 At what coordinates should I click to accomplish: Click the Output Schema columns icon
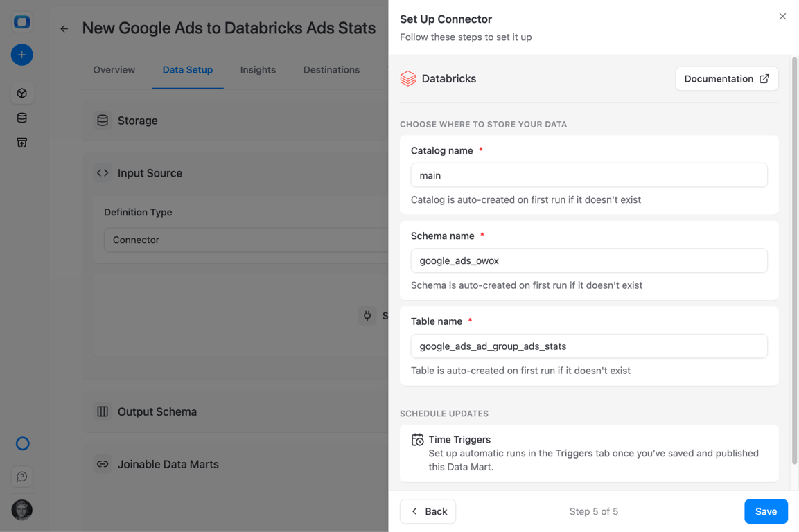click(103, 411)
